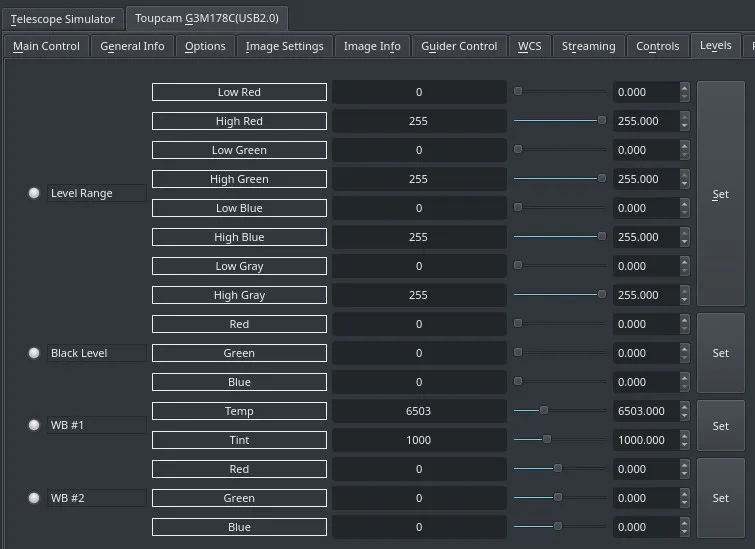Click the High Red 255.000 input field

click(x=646, y=121)
